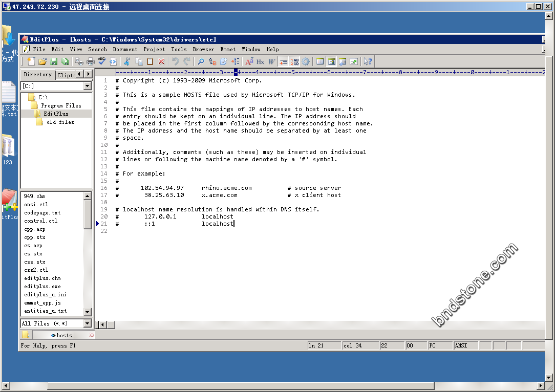Open the Hex Viewer (Hx) icon
The image size is (555, 392).
coord(260,61)
